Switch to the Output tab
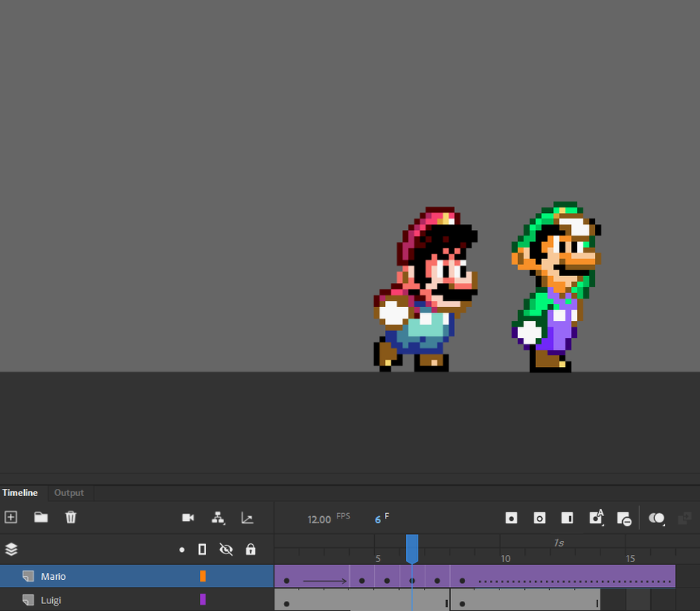This screenshot has width=700, height=611. click(68, 493)
